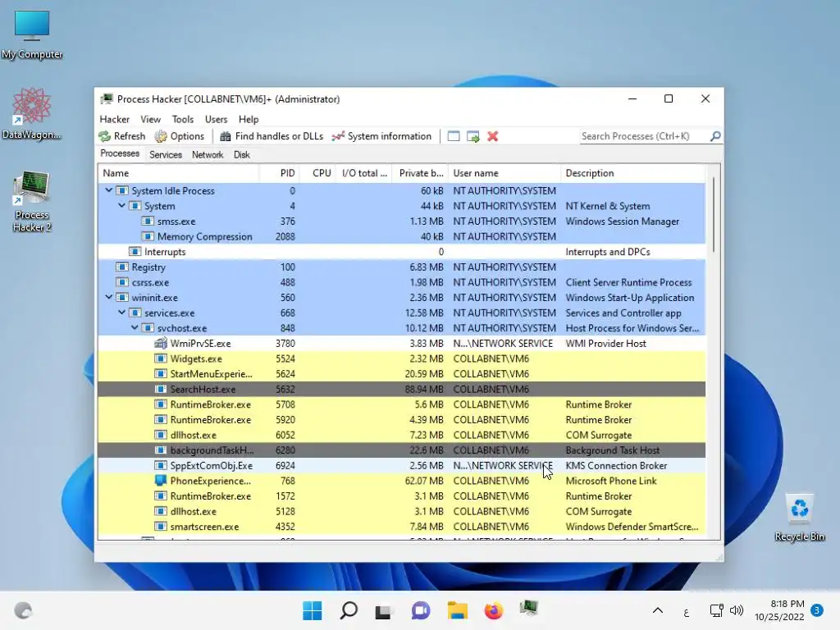Switch to the Disk tab
This screenshot has width=840, height=630.
[x=242, y=154]
